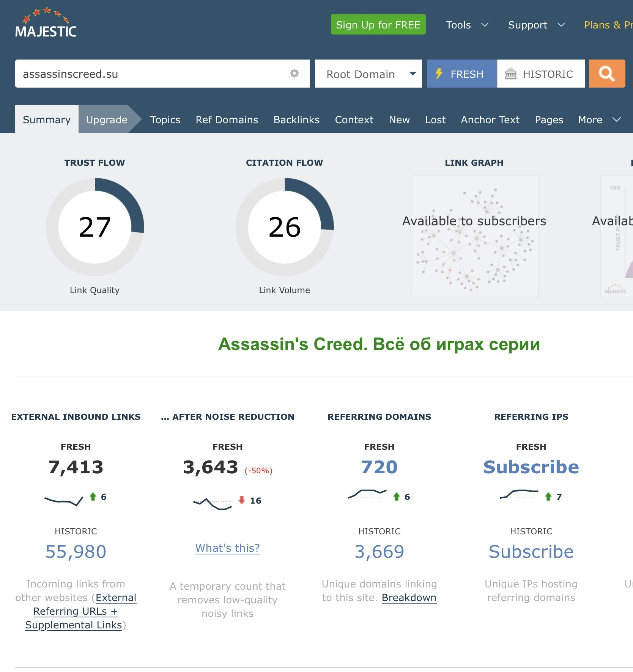Image resolution: width=633 pixels, height=672 pixels.
Task: Click the Majestic logo
Action: pyautogui.click(x=46, y=23)
